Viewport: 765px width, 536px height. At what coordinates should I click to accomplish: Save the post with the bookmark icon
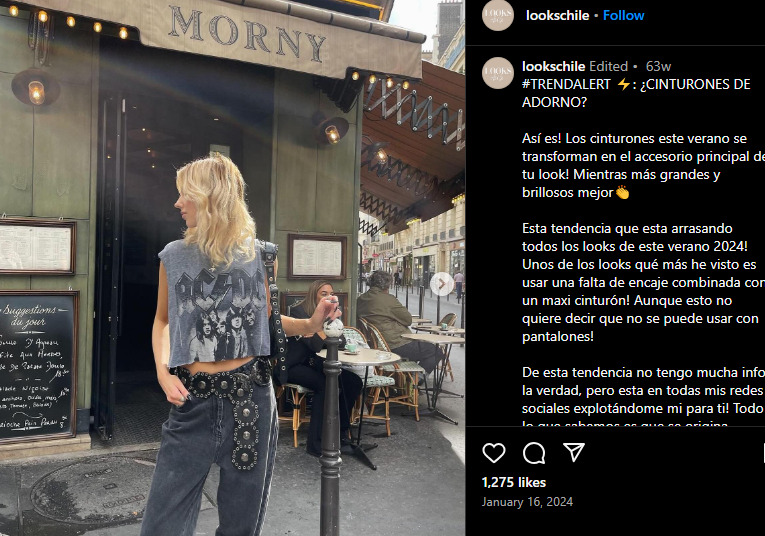(x=764, y=453)
